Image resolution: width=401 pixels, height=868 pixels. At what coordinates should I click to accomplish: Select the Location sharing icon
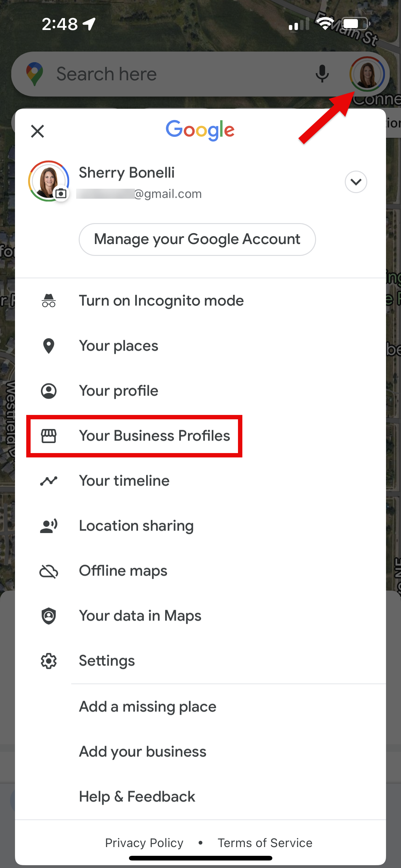click(x=48, y=526)
